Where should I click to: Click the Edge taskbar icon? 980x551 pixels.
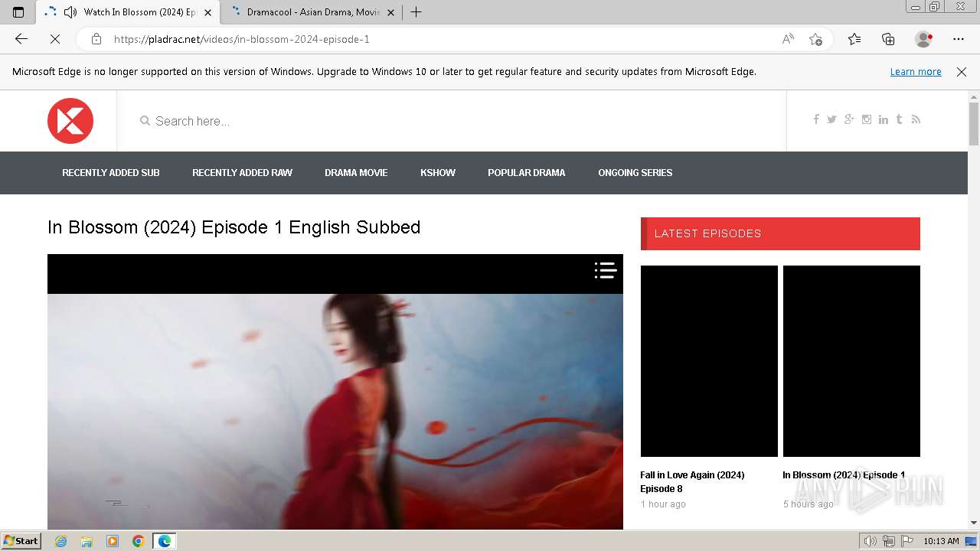tap(164, 541)
